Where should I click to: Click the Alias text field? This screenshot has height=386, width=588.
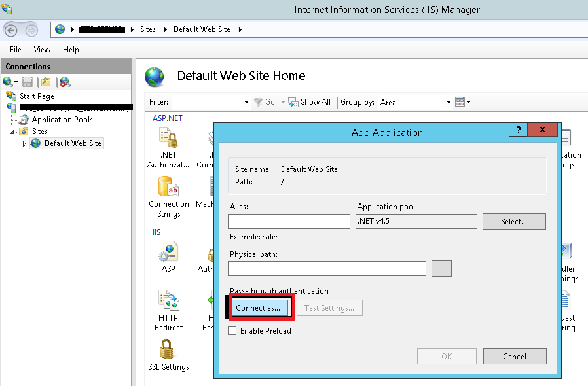[x=289, y=222]
